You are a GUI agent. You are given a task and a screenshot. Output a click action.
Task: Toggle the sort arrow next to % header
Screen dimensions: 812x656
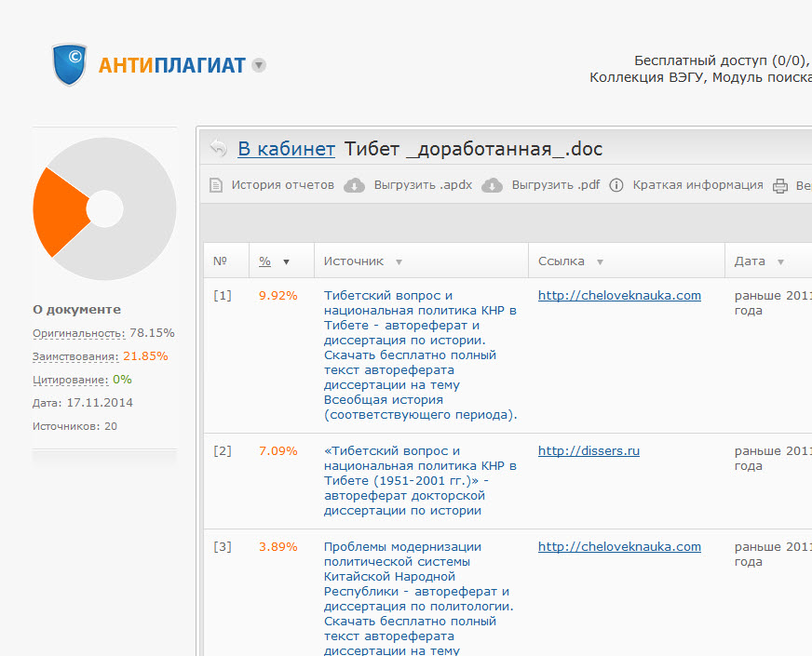(286, 261)
